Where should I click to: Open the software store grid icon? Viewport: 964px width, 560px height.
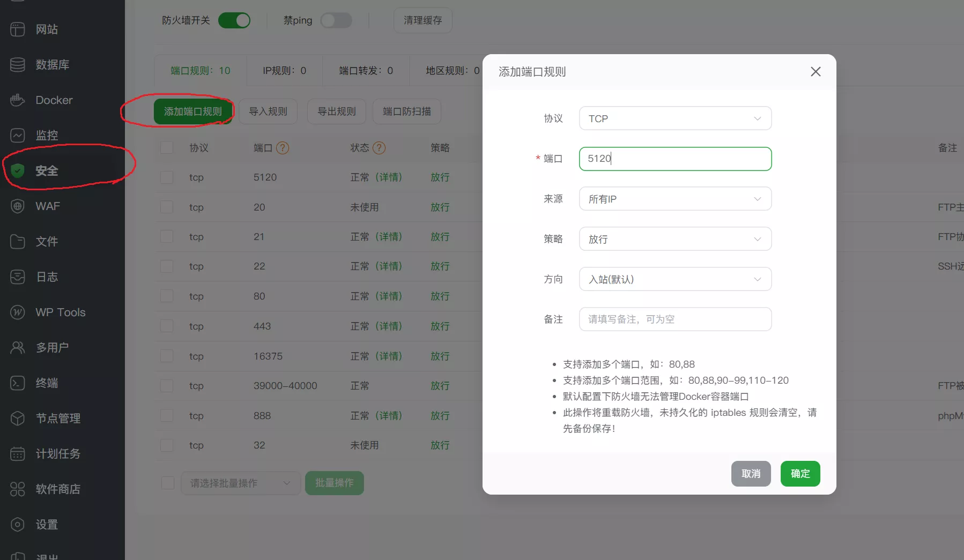coord(18,489)
